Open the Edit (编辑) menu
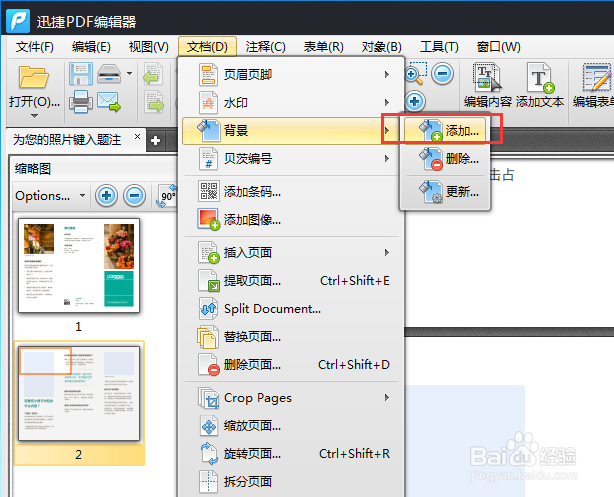 point(91,47)
